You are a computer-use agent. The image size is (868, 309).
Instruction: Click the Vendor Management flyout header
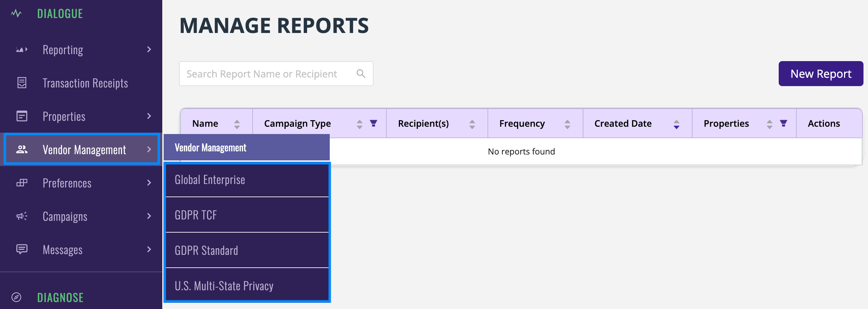click(247, 147)
